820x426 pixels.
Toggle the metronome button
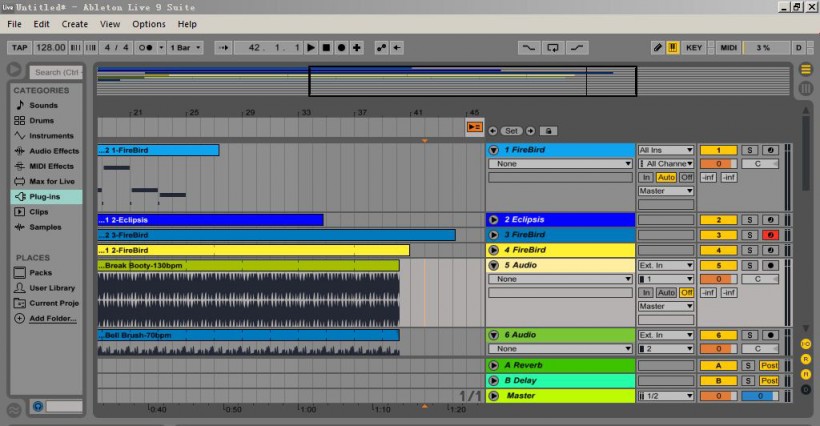click(x=147, y=47)
